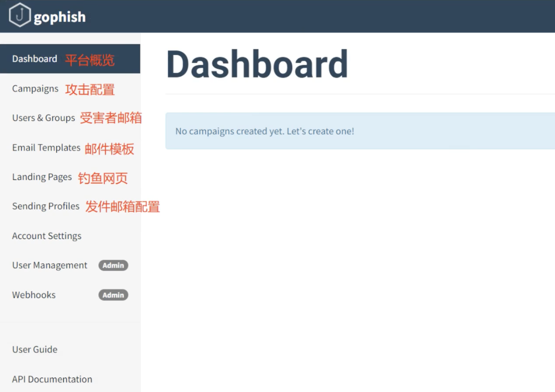Open Users & Groups page
This screenshot has width=555, height=392.
(44, 118)
